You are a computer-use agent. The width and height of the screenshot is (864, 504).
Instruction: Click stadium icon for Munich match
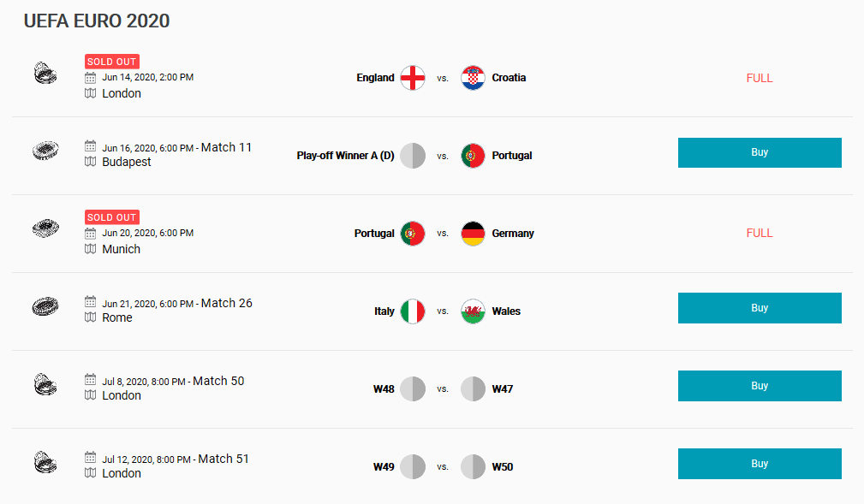coord(45,228)
